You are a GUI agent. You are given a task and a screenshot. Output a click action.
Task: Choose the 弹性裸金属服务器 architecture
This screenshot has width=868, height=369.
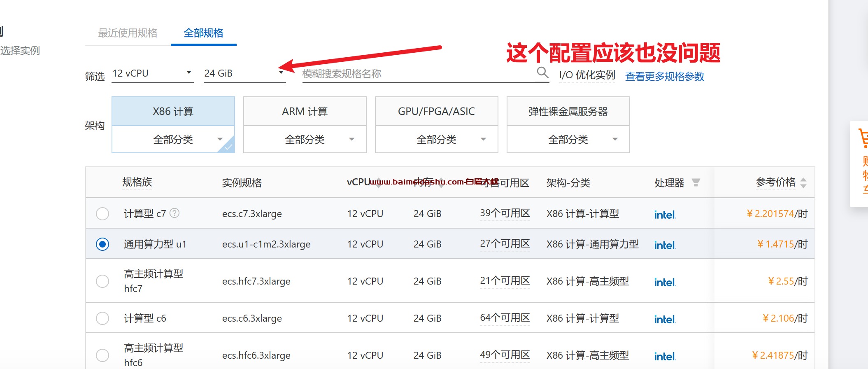click(568, 112)
